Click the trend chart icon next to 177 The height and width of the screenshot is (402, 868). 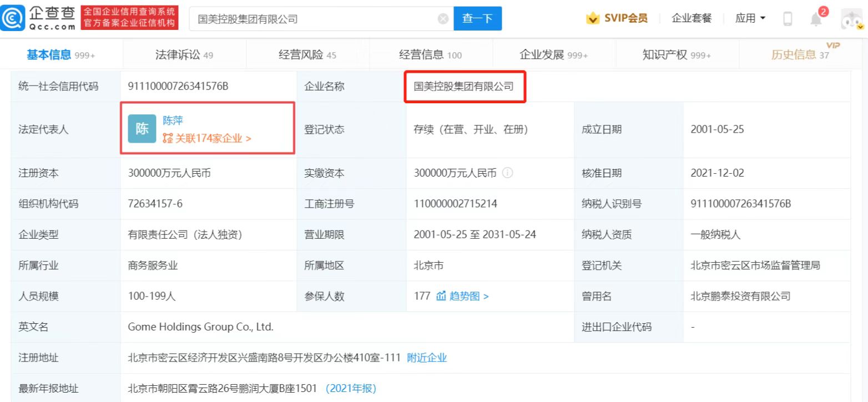[x=441, y=297]
